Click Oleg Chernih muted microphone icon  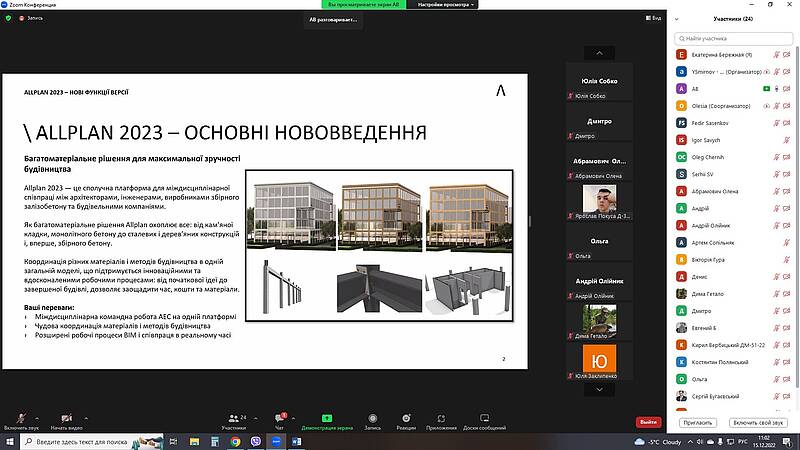(777, 157)
